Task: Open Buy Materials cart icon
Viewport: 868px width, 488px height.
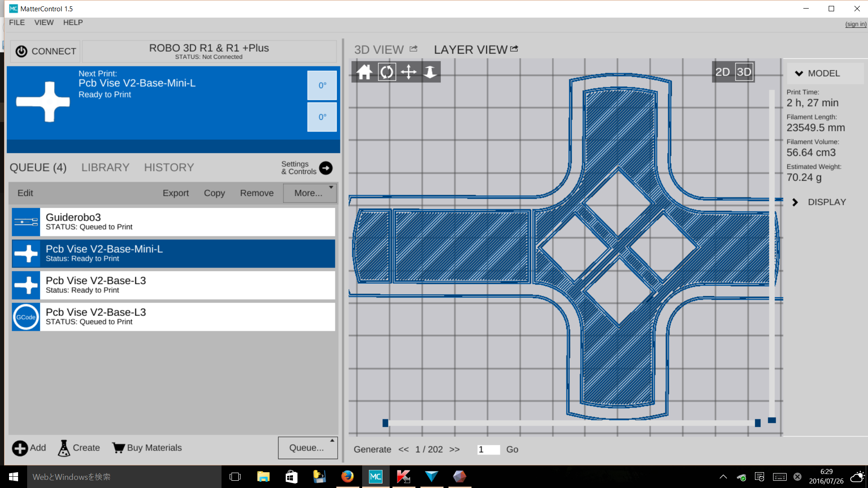Action: pyautogui.click(x=118, y=448)
